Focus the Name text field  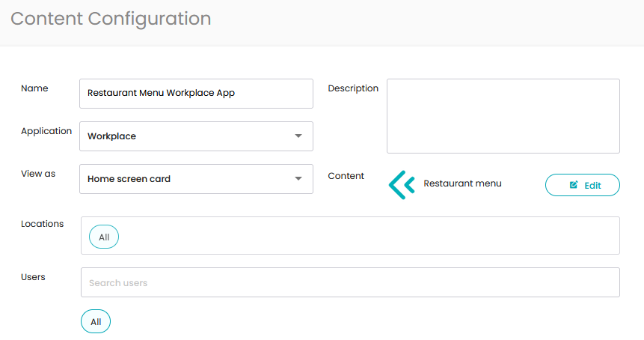tap(196, 94)
